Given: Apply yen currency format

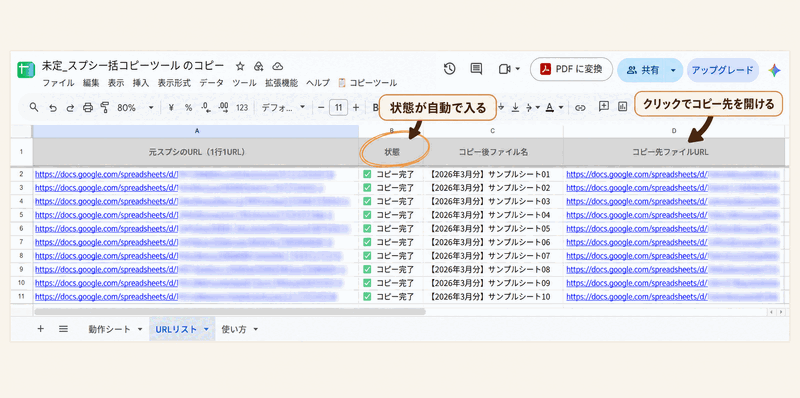Looking at the screenshot, I should coord(171,108).
